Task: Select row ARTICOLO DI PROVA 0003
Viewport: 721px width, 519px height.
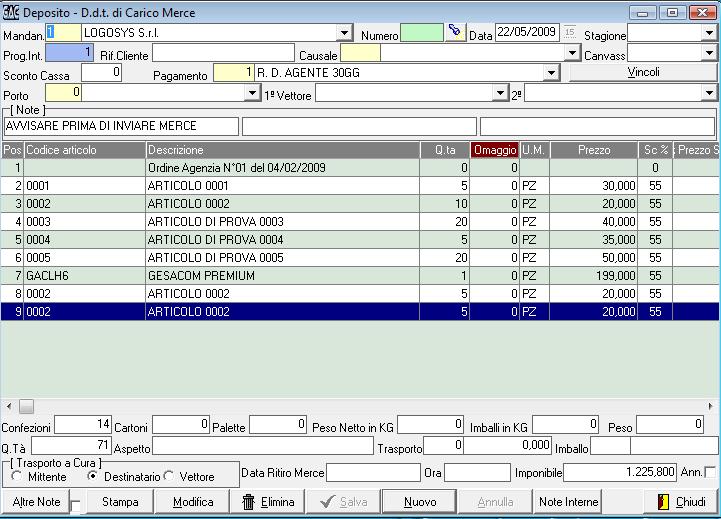Action: (360, 222)
